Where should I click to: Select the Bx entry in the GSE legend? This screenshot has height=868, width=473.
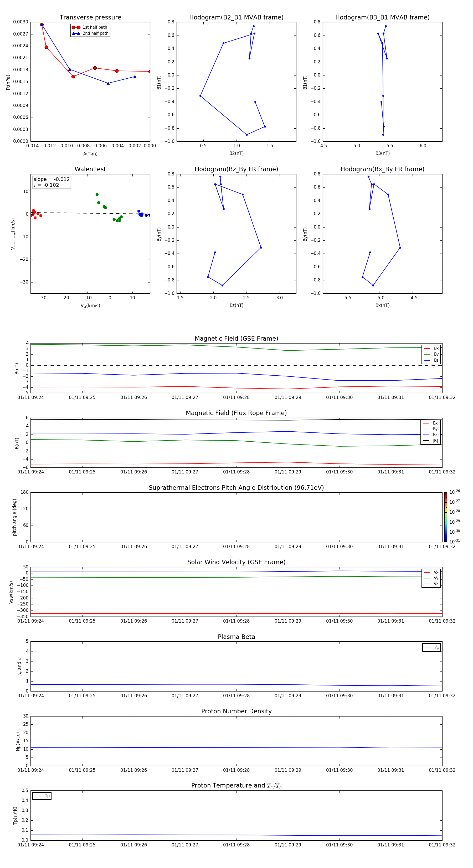coord(431,349)
